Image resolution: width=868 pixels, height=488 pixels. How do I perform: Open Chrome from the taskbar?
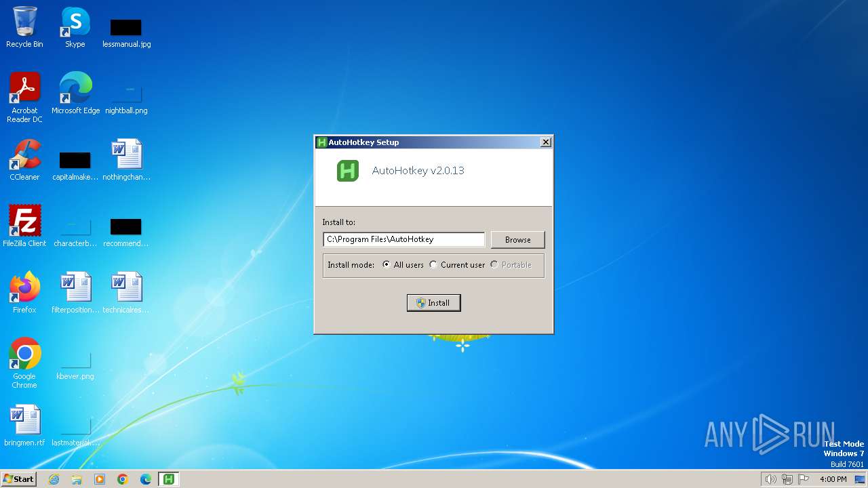[x=123, y=479]
